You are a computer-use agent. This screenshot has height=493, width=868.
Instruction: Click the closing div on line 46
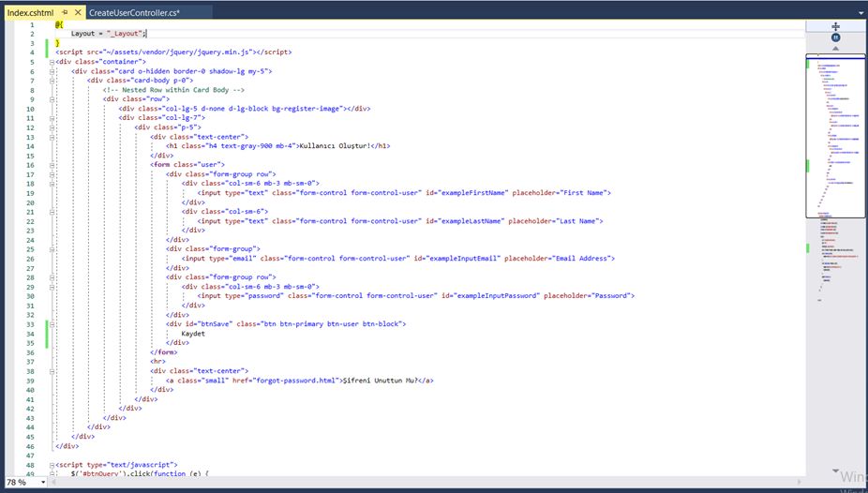click(67, 446)
